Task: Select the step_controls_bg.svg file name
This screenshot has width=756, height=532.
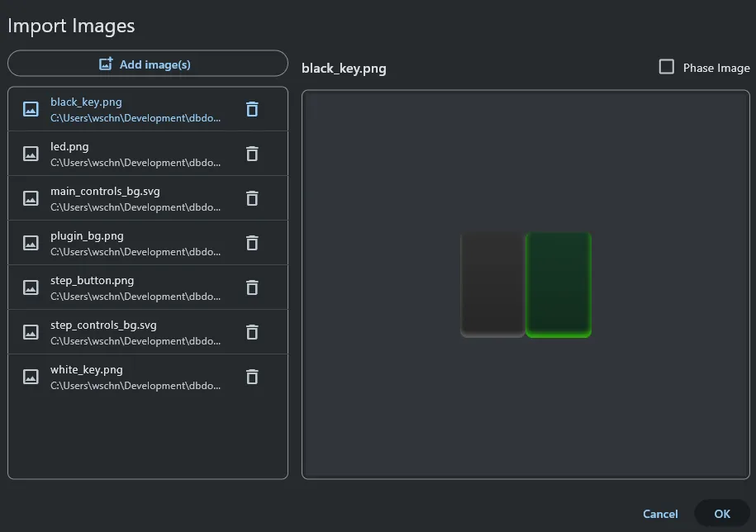Action: 103,325
